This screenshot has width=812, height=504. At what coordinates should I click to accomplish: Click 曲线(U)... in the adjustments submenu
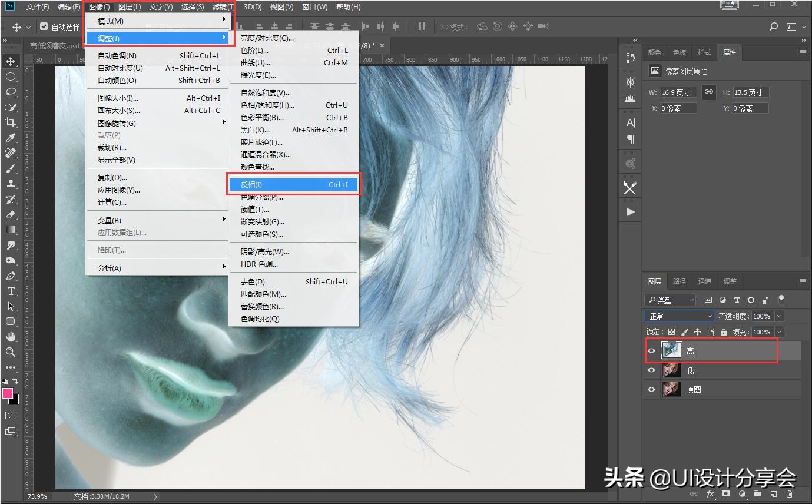(x=256, y=63)
